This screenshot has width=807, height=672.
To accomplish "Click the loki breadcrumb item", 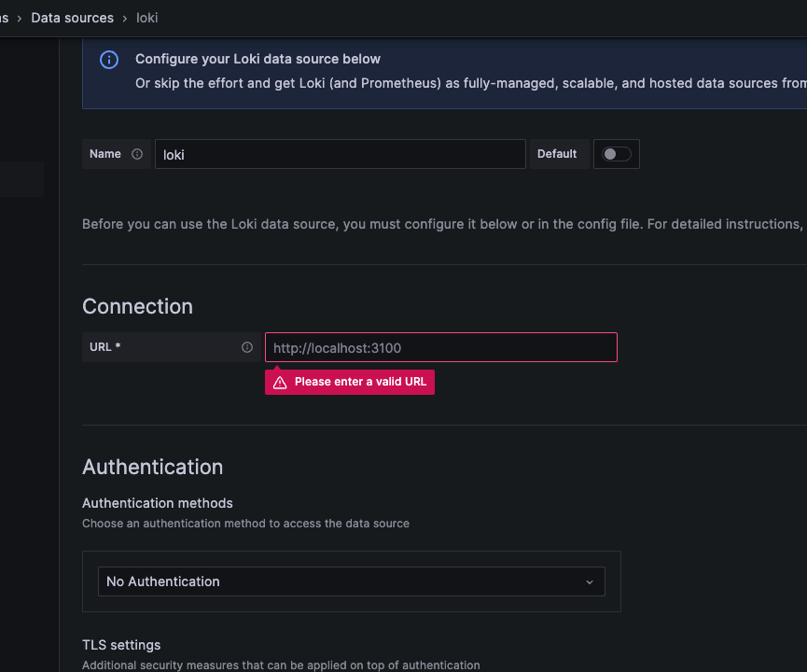I will (146, 18).
